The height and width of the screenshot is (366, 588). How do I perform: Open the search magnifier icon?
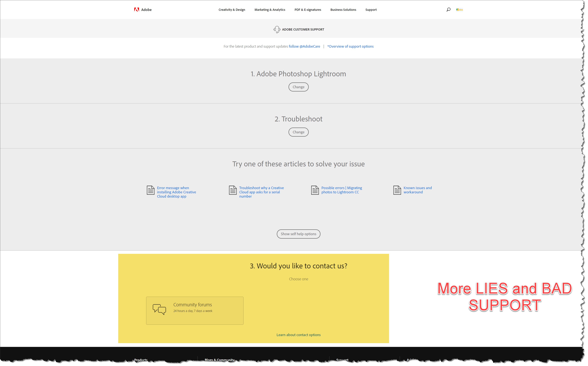click(x=448, y=10)
